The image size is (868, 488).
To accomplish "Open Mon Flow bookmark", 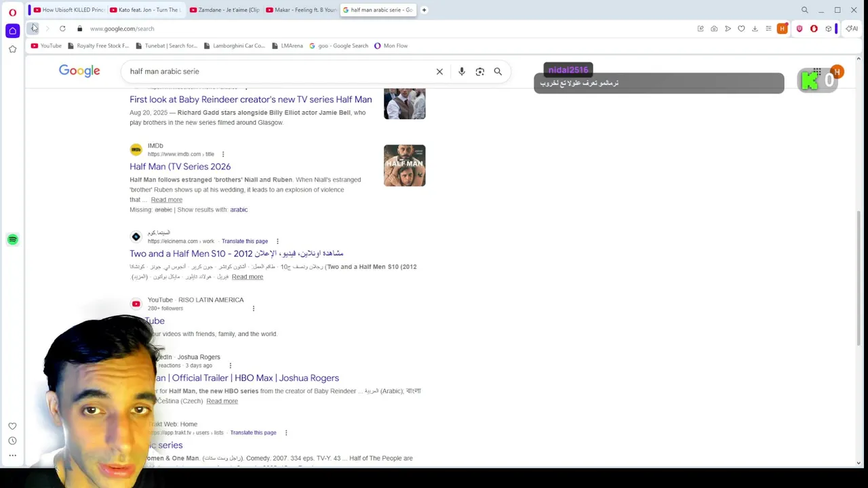I will tap(391, 45).
